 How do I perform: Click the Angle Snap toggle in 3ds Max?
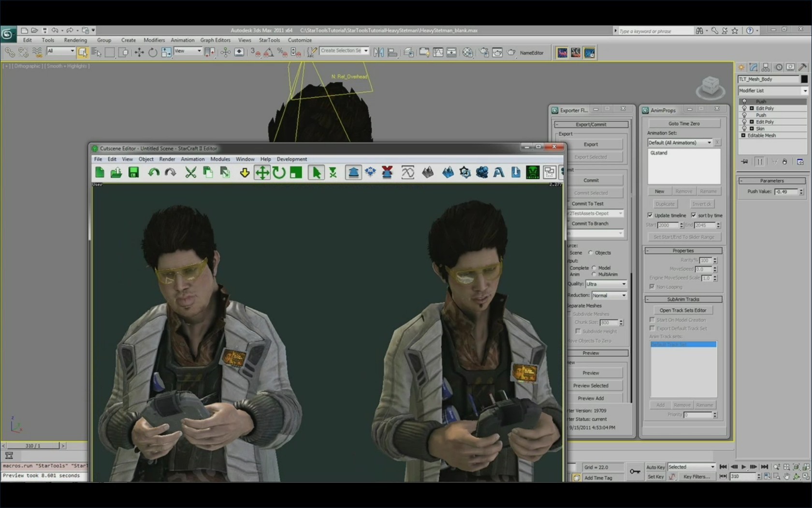268,52
